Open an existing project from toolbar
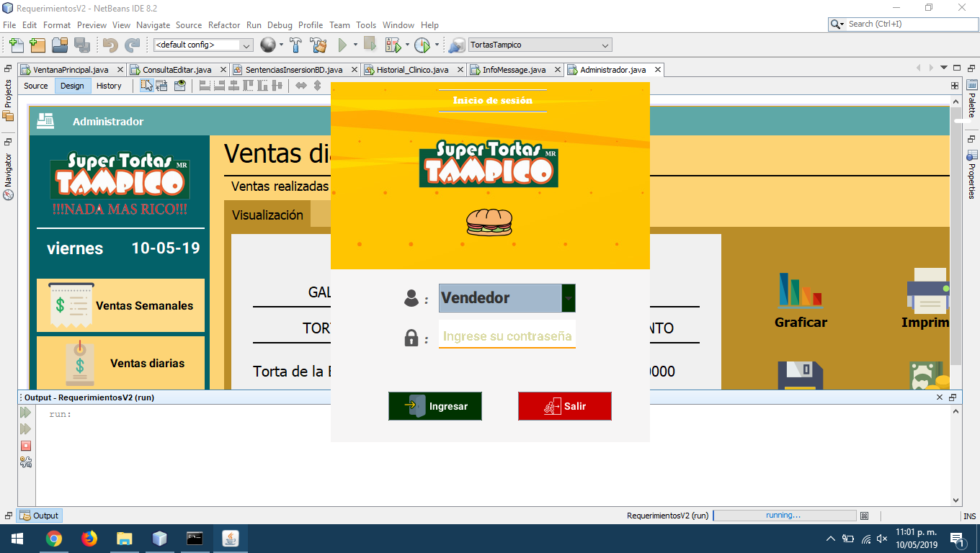 coord(60,45)
